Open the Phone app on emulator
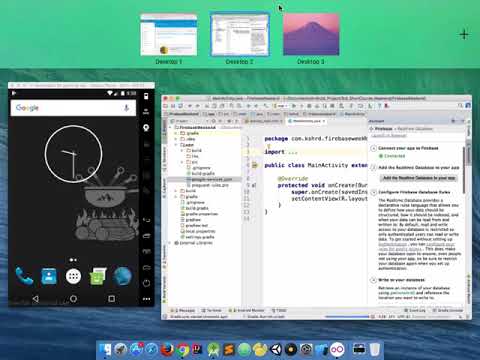The image size is (480, 360). (24, 276)
